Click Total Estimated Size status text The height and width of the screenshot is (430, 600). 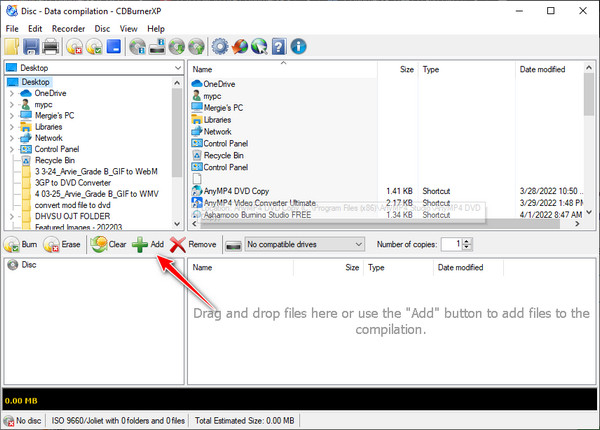(x=245, y=421)
